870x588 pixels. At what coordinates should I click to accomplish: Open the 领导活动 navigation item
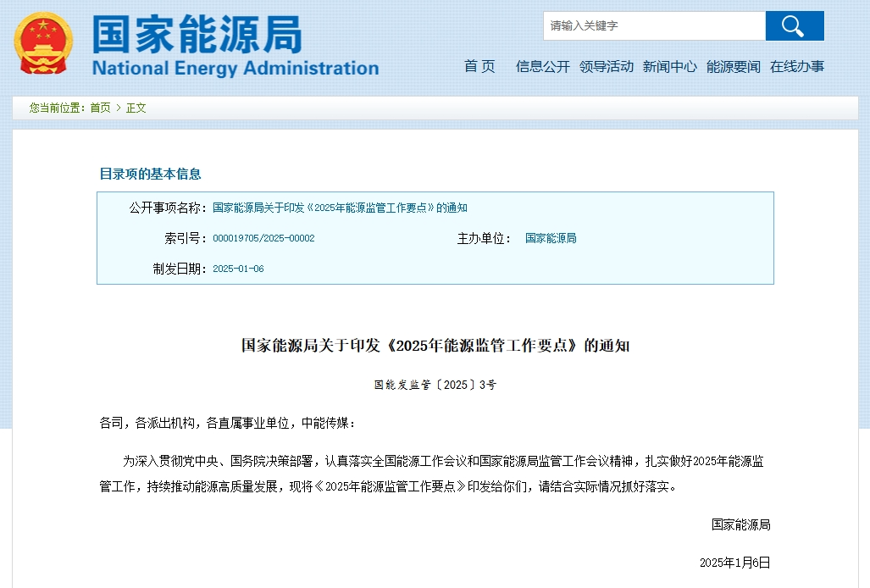click(x=607, y=67)
